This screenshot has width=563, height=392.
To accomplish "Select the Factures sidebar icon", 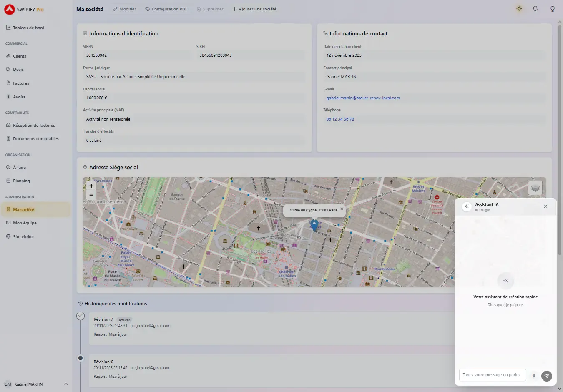I will (8, 83).
